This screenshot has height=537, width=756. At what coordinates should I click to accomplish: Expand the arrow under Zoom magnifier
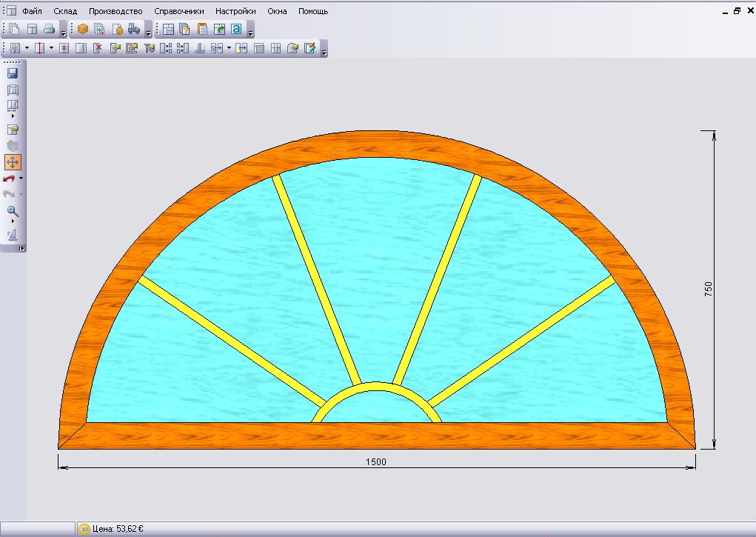[x=13, y=221]
